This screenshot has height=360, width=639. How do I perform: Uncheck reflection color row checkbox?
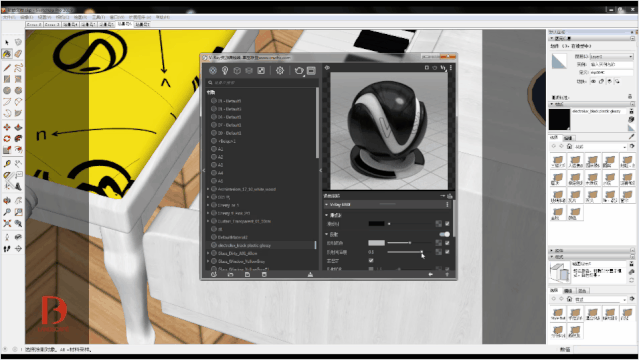point(447,243)
